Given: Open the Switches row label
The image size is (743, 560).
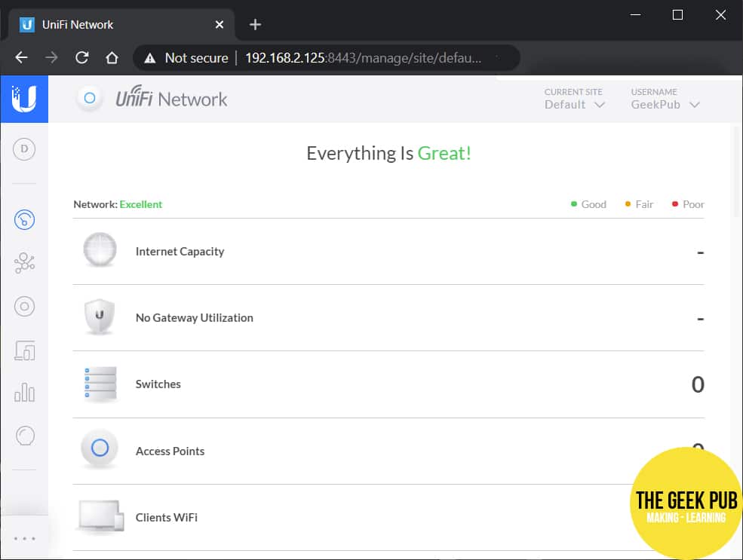Looking at the screenshot, I should tap(158, 384).
